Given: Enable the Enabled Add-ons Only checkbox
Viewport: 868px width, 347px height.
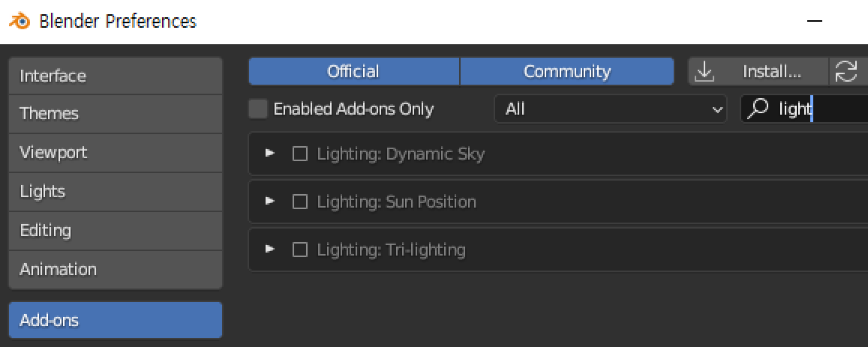Looking at the screenshot, I should point(258,109).
